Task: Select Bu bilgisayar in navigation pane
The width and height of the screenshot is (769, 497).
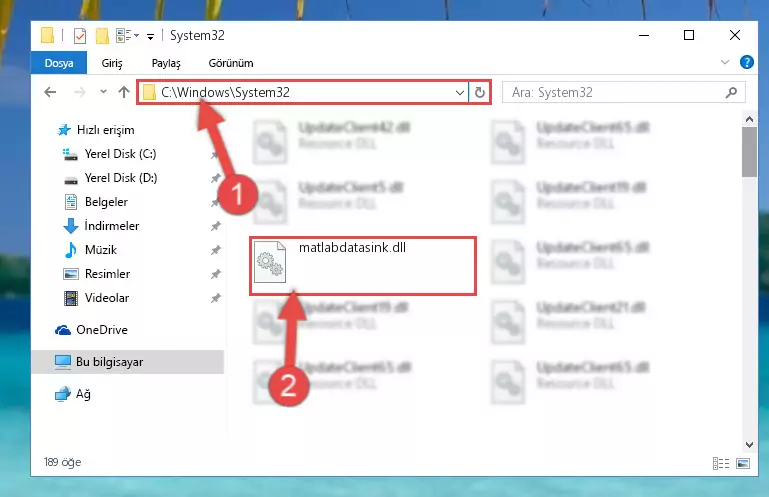Action: click(128, 362)
